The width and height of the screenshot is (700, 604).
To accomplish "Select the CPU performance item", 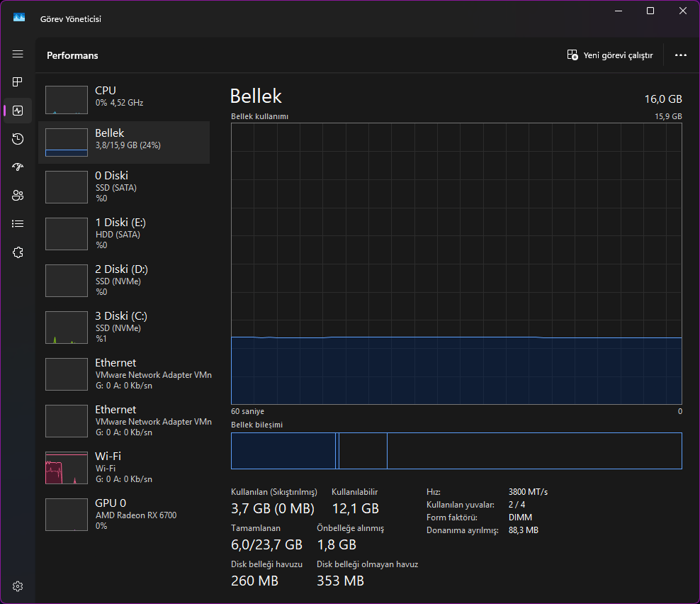I will [x=124, y=100].
